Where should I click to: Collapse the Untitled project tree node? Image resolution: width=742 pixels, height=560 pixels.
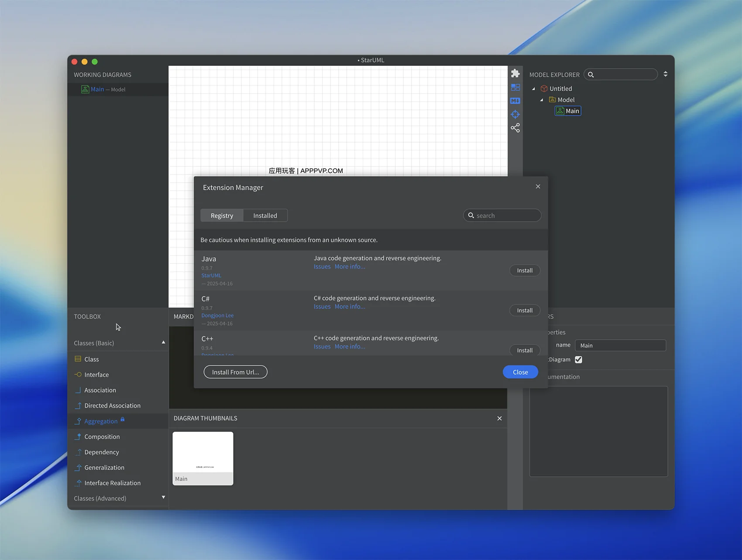(x=533, y=89)
